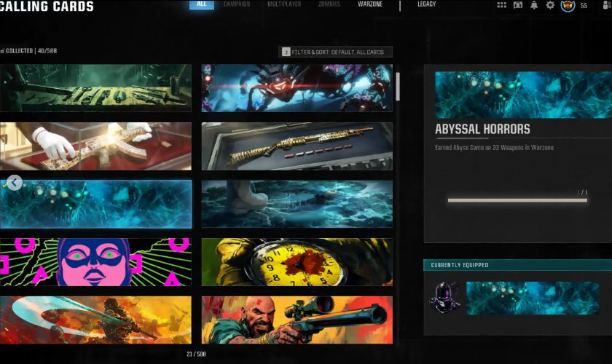Open the headset voice chat icon
The width and height of the screenshot is (612, 364).
[x=518, y=5]
